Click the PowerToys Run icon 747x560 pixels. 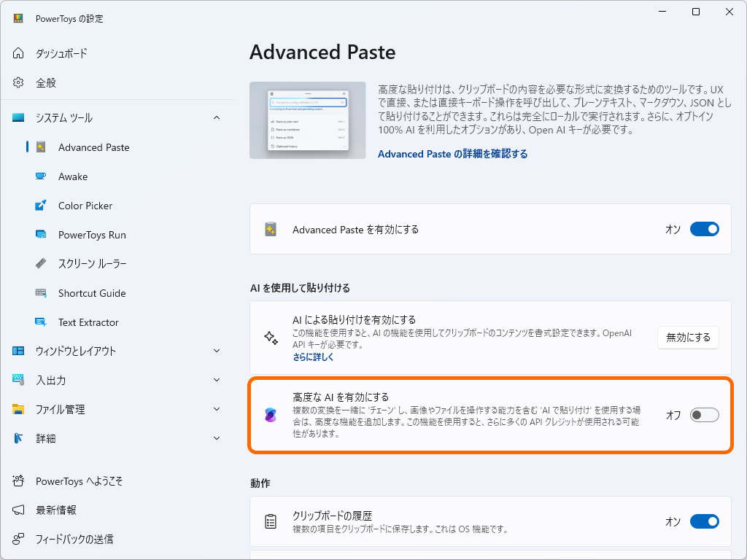coord(42,235)
